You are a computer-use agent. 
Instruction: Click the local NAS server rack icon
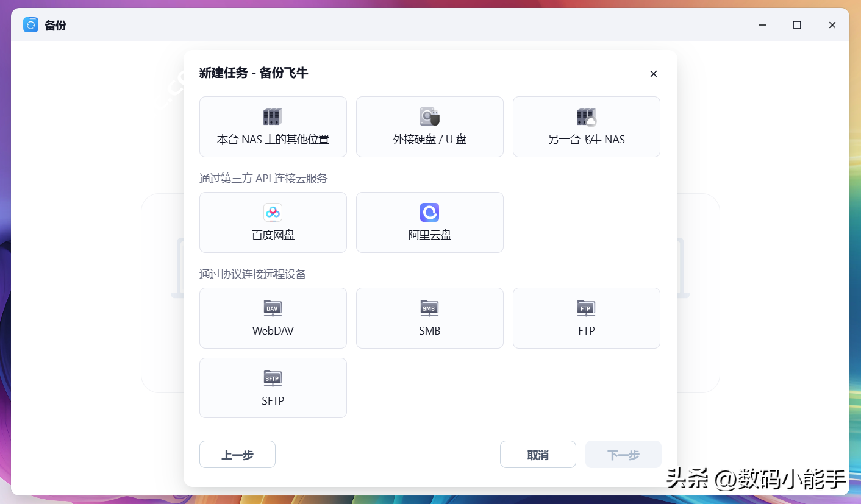(273, 117)
